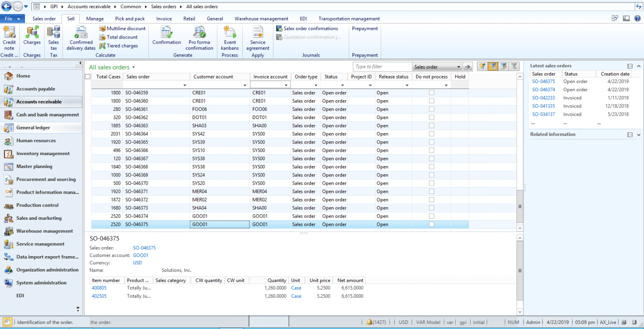Open the Sales order filter scope dropdown
The width and height of the screenshot is (644, 329).
(437, 67)
